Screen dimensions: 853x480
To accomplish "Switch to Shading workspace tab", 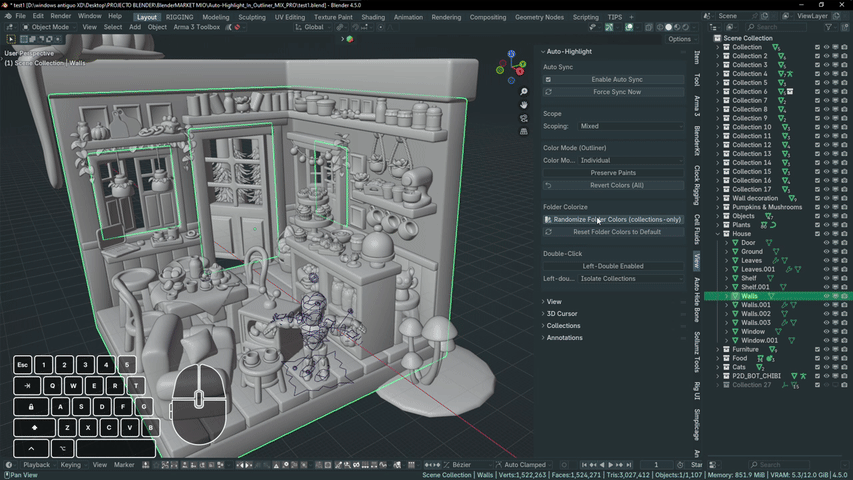I will click(x=373, y=17).
